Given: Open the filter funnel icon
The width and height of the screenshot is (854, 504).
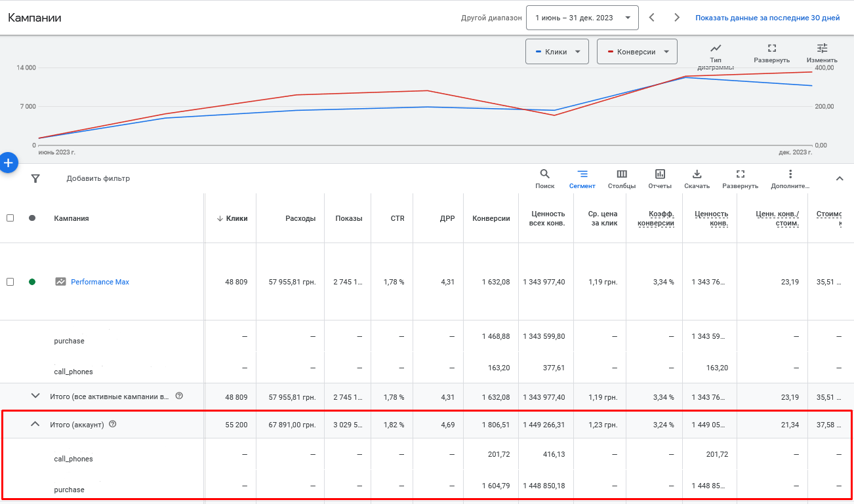Looking at the screenshot, I should coord(35,178).
